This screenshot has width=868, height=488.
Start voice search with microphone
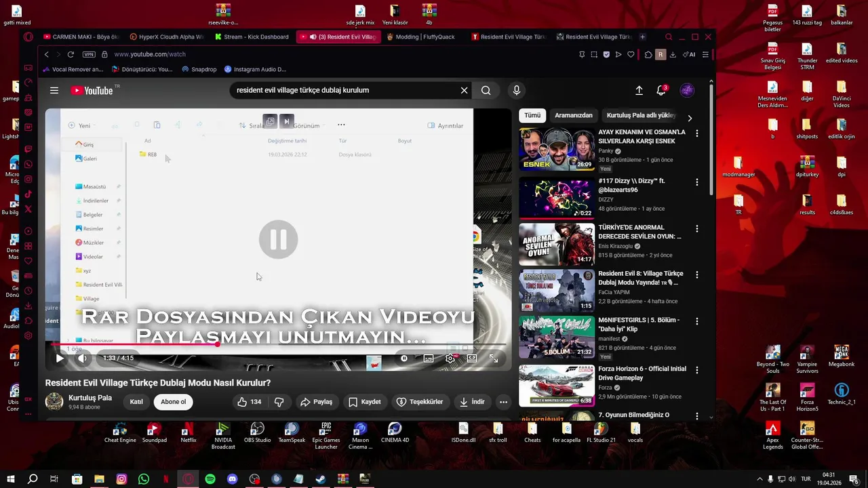point(517,90)
